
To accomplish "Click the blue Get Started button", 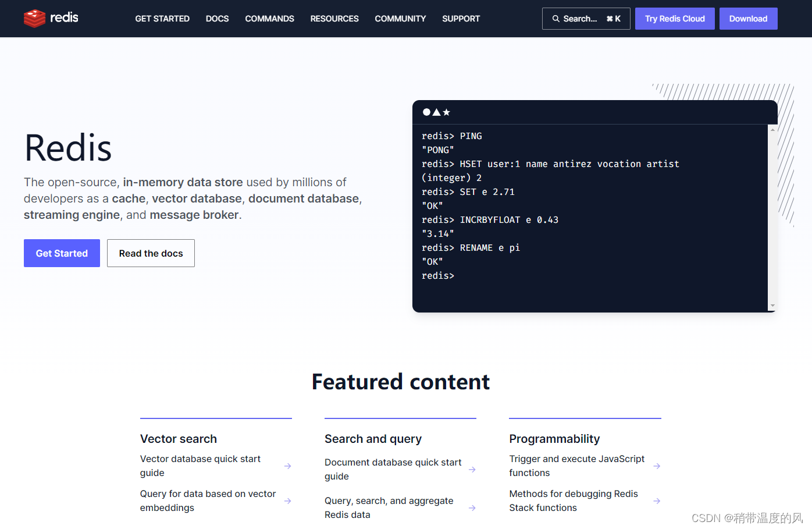I will coord(62,253).
